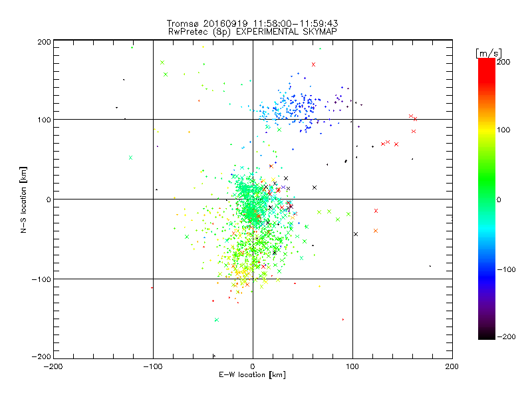Click the E-W axis "200" tick label
The width and height of the screenshot is (532, 399).
pos(452,366)
